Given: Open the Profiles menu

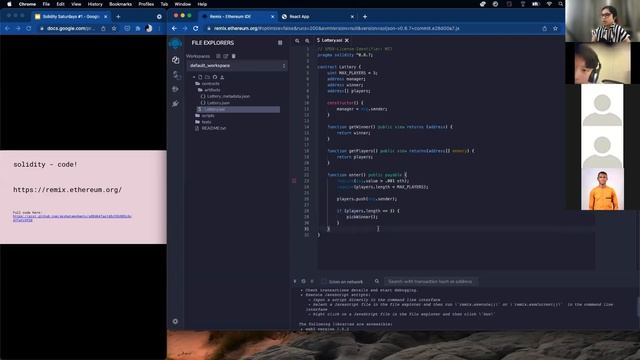Looking at the screenshot, I should coord(146,4).
